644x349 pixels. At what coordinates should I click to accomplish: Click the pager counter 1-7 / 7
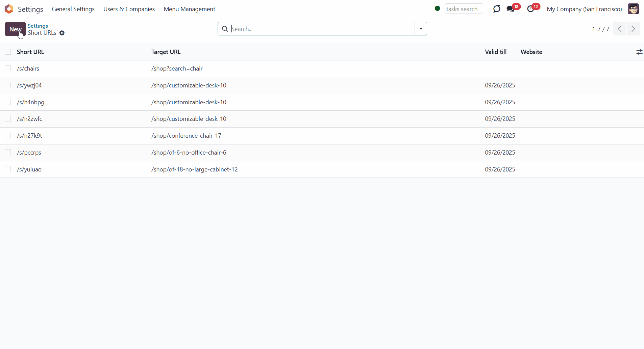coord(600,29)
